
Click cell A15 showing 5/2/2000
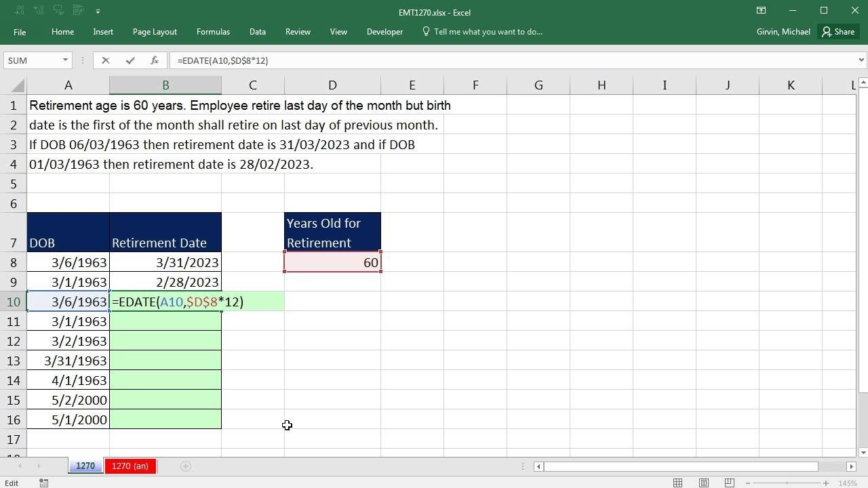coord(68,400)
